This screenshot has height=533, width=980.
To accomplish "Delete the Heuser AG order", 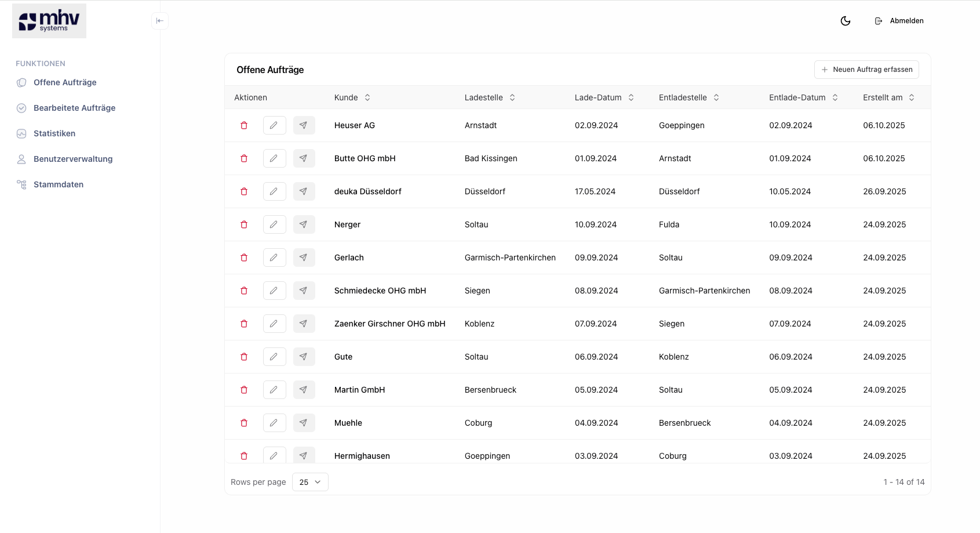I will point(244,125).
